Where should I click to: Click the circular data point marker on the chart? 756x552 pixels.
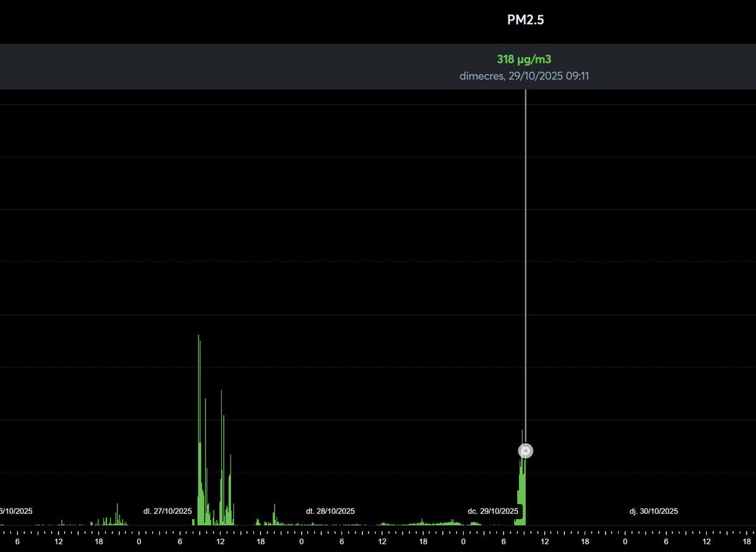pyautogui.click(x=525, y=451)
